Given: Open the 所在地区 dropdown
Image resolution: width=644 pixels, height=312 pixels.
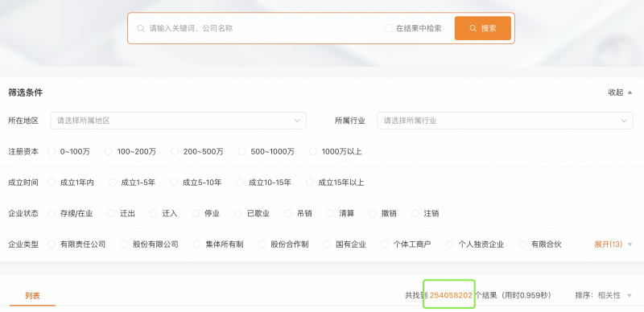Looking at the screenshot, I should (x=178, y=121).
